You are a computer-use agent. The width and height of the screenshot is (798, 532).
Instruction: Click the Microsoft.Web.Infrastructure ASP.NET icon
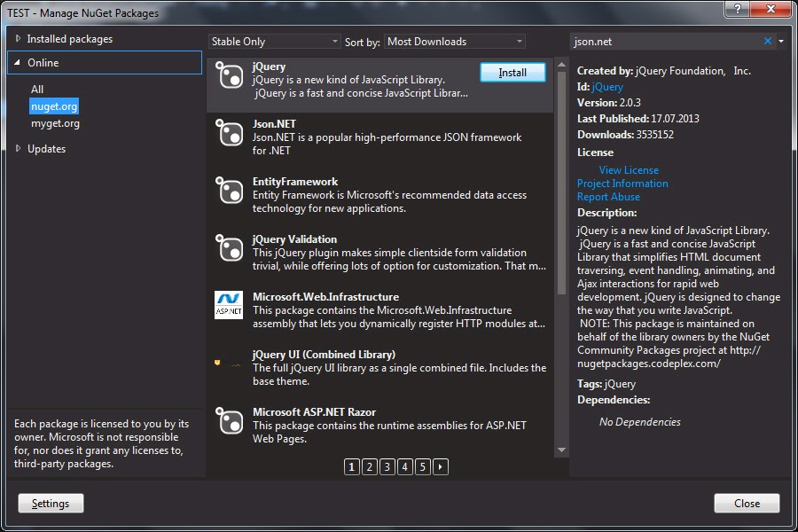click(x=229, y=305)
